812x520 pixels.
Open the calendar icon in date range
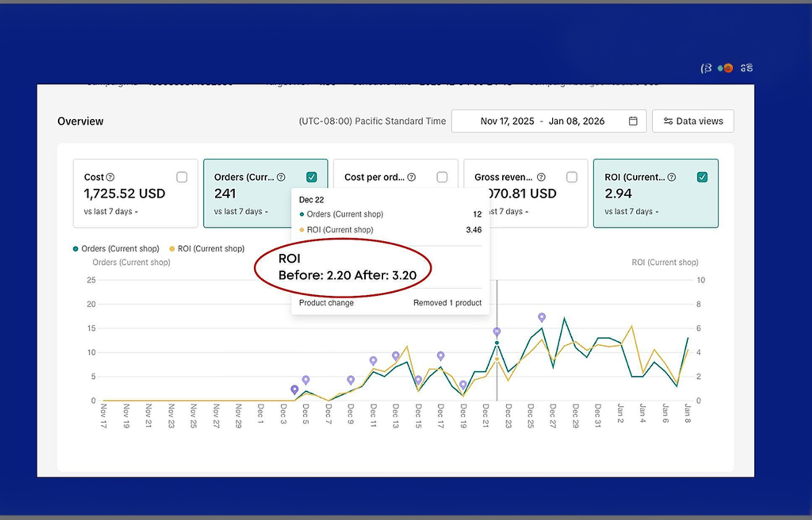(x=633, y=121)
